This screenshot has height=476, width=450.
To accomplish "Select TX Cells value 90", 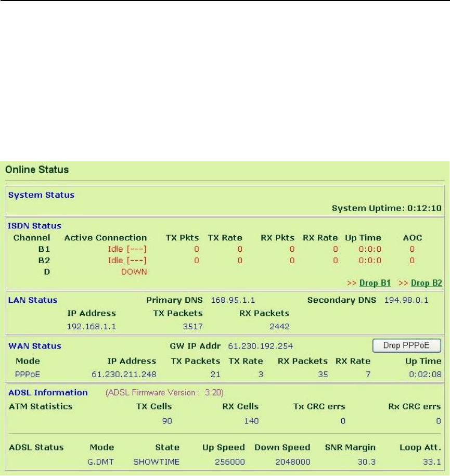I will pos(167,421).
